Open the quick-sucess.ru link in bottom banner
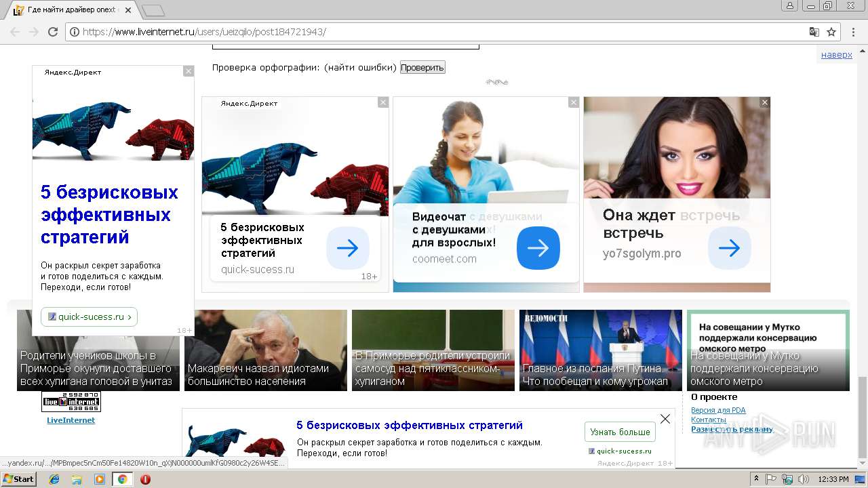The image size is (868, 488). pyautogui.click(x=624, y=451)
